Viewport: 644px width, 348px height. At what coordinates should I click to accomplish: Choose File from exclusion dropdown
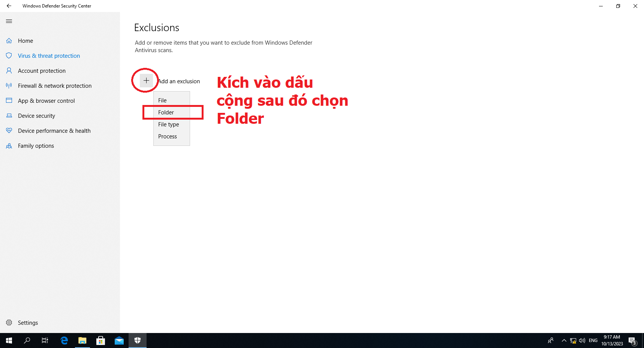point(172,100)
